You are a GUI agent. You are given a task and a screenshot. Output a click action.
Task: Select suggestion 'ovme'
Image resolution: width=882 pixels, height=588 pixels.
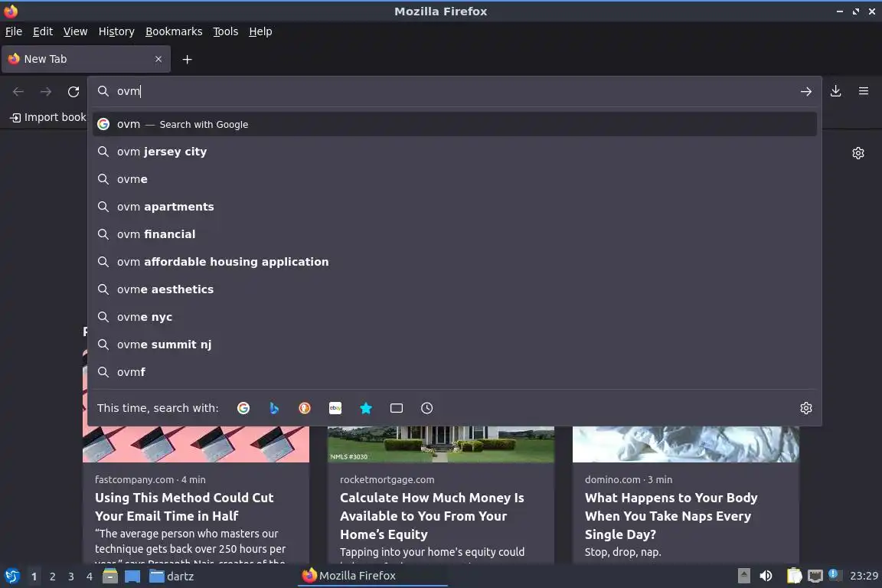point(455,179)
